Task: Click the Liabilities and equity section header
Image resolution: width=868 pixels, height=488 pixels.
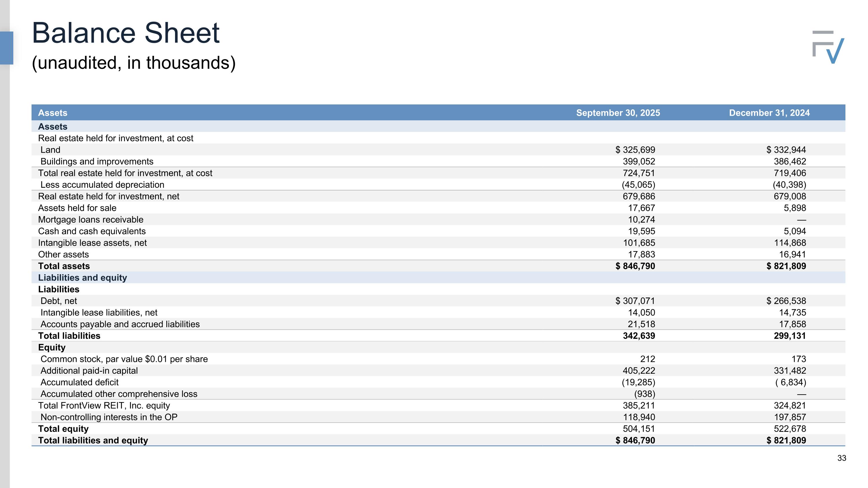Action: 82,277
